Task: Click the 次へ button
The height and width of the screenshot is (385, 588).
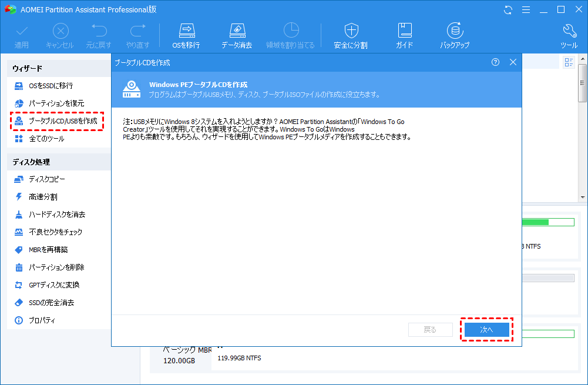Action: (487, 330)
